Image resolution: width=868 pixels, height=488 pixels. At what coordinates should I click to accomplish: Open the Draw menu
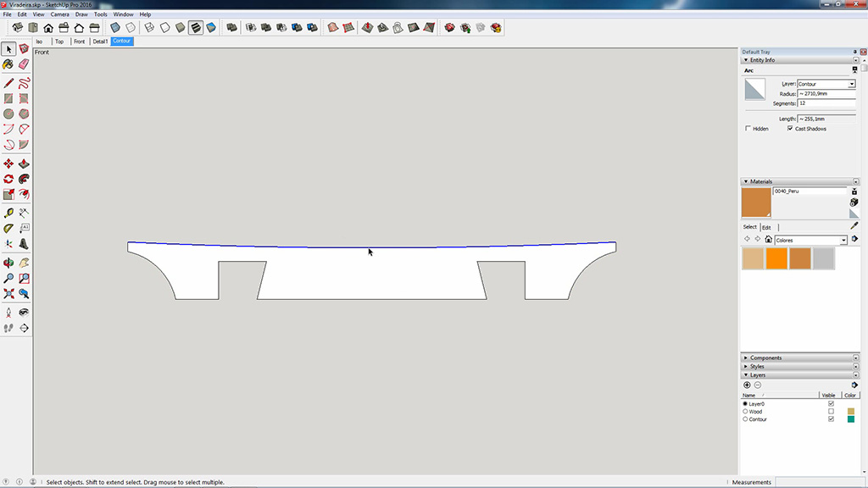[x=81, y=14]
